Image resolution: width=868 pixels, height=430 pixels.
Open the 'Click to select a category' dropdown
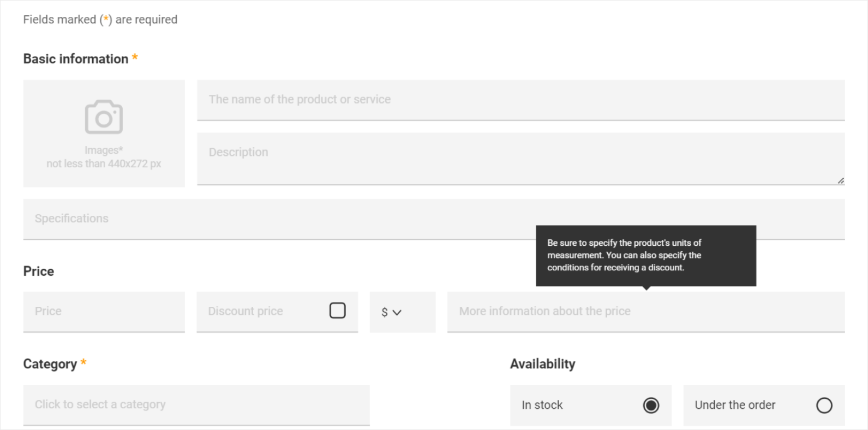tap(196, 404)
